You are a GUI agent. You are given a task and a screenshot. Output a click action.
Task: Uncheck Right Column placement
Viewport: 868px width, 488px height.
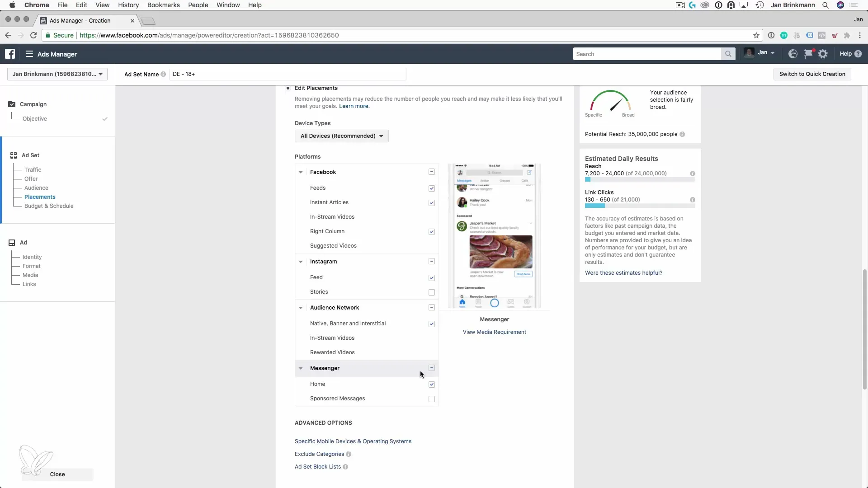coord(432,232)
